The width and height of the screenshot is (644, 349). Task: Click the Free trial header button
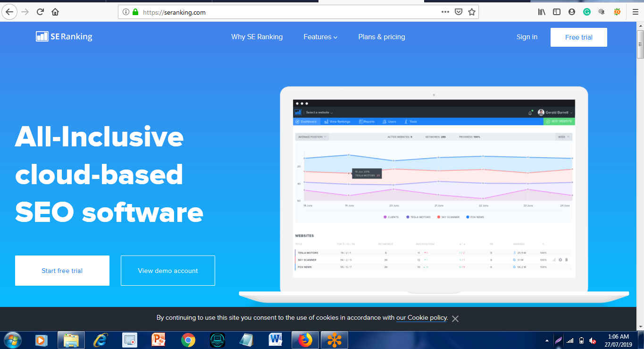click(x=579, y=37)
